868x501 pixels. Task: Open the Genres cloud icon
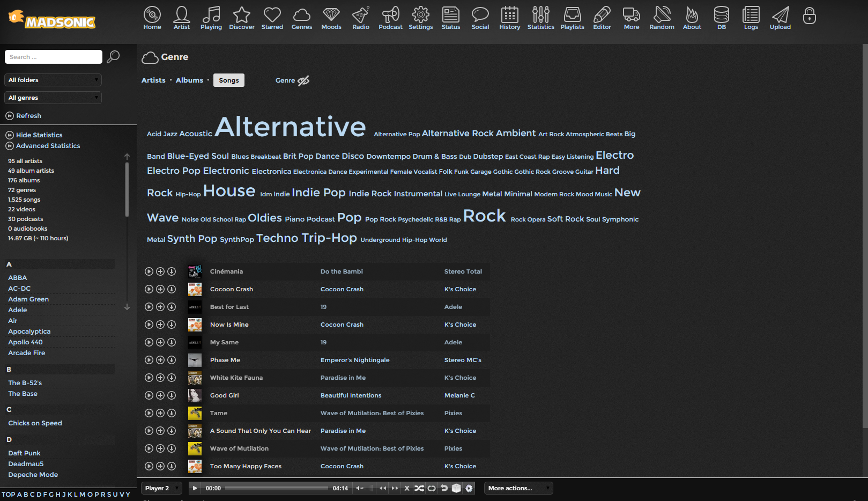click(x=302, y=18)
